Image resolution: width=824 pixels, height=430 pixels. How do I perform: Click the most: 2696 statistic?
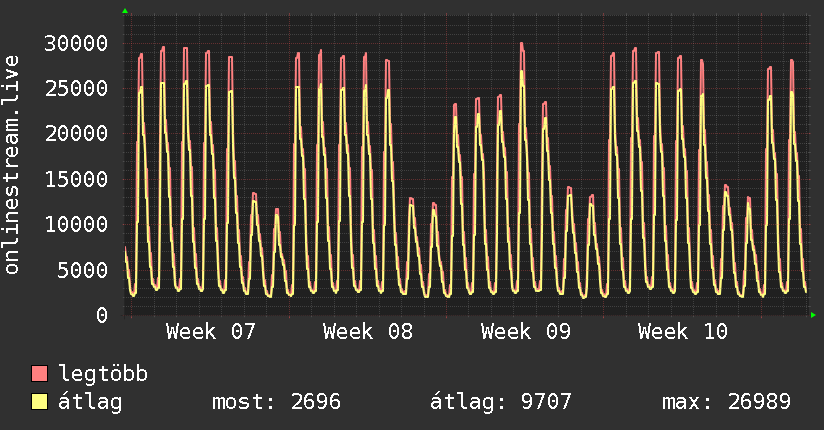pos(276,402)
